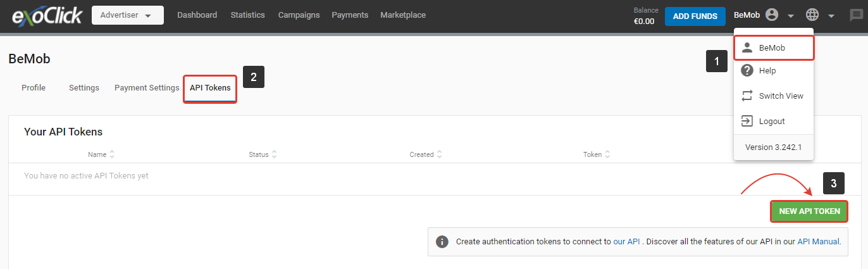Click the Add Funds button
The image size is (868, 269).
pos(695,16)
